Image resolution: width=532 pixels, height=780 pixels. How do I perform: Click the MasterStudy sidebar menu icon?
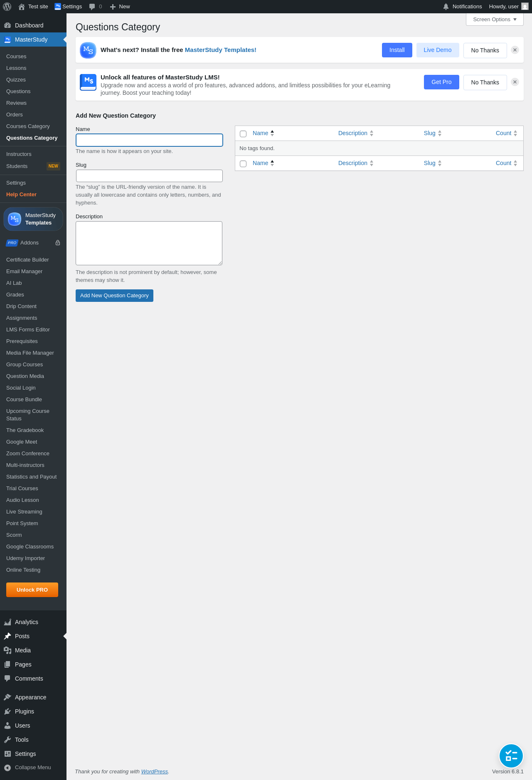click(7, 39)
